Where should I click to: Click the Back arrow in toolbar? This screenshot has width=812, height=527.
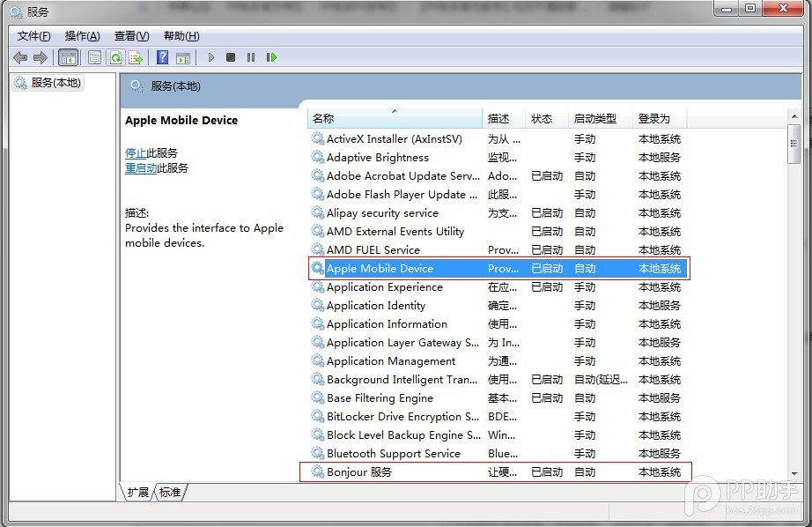point(20,58)
